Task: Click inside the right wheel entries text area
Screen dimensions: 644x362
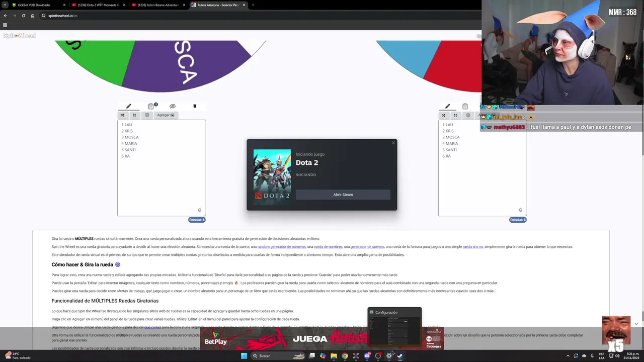Action: click(482, 168)
